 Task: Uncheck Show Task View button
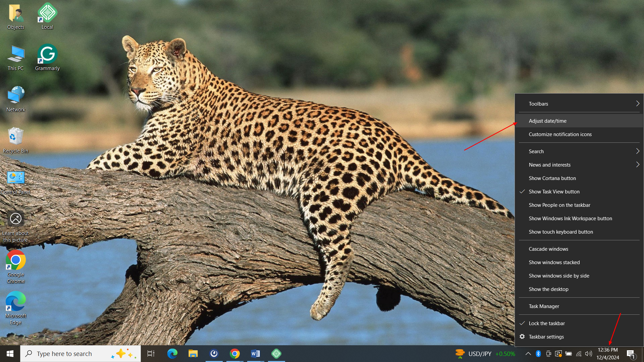pyautogui.click(x=579, y=191)
